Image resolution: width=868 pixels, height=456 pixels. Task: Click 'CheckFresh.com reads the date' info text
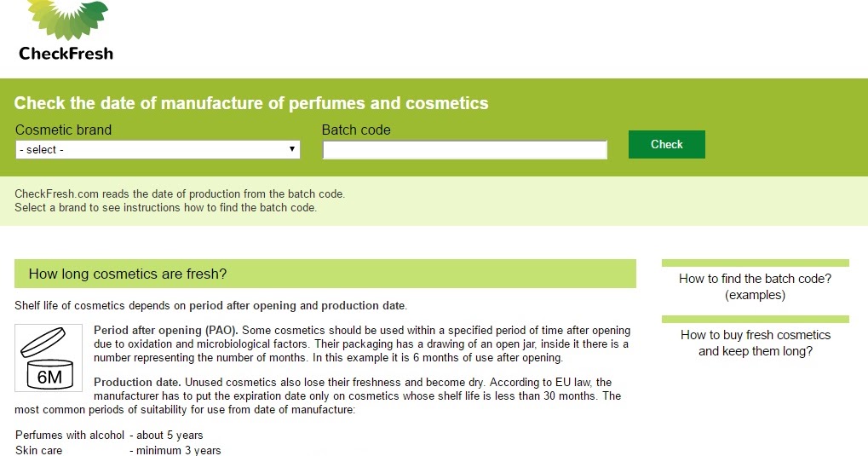[180, 194]
